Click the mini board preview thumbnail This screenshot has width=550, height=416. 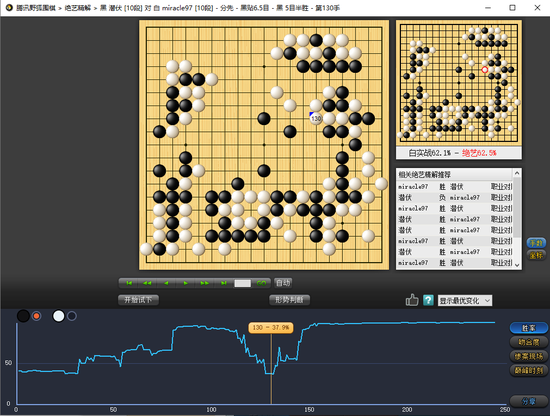[x=459, y=83]
